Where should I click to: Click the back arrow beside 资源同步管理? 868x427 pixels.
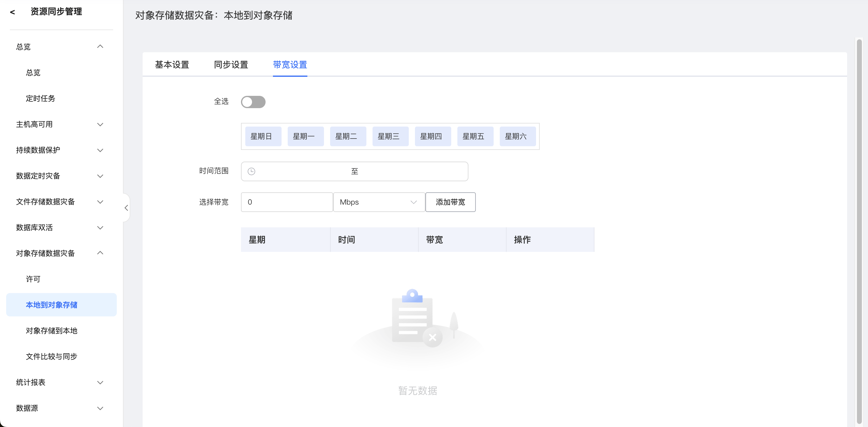(13, 12)
